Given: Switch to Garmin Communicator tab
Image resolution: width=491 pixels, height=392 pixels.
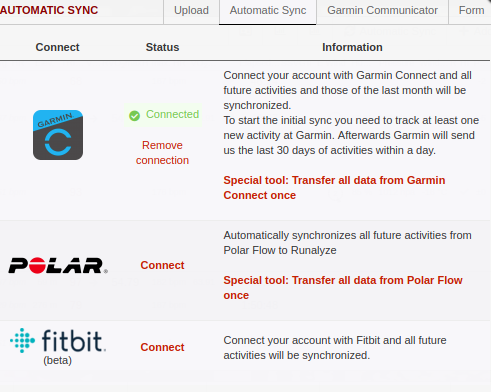Looking at the screenshot, I should coord(382,11).
